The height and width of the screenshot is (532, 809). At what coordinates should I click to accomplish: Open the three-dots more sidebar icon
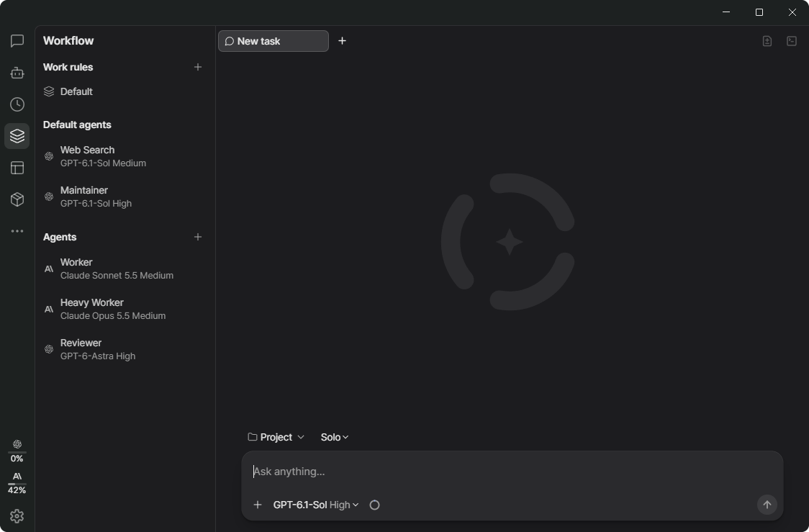tap(17, 231)
